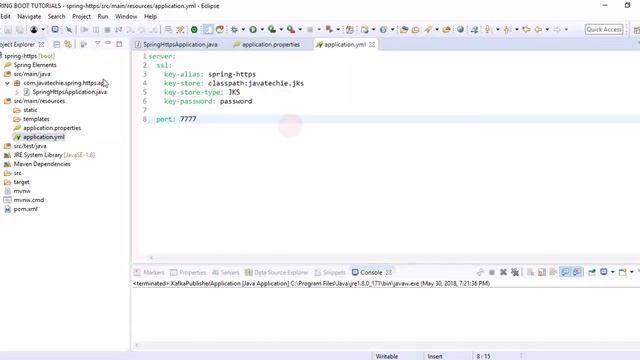Select mvnw.cmd file in tree
The image size is (640, 360).
(29, 200)
